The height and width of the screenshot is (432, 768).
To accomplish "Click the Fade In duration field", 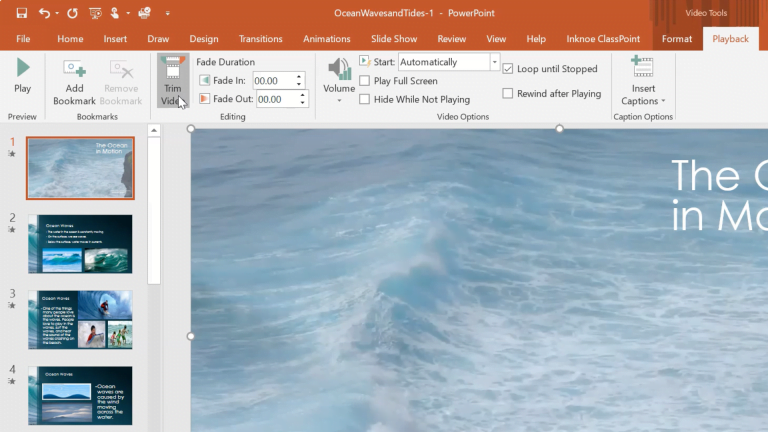I will (x=273, y=81).
